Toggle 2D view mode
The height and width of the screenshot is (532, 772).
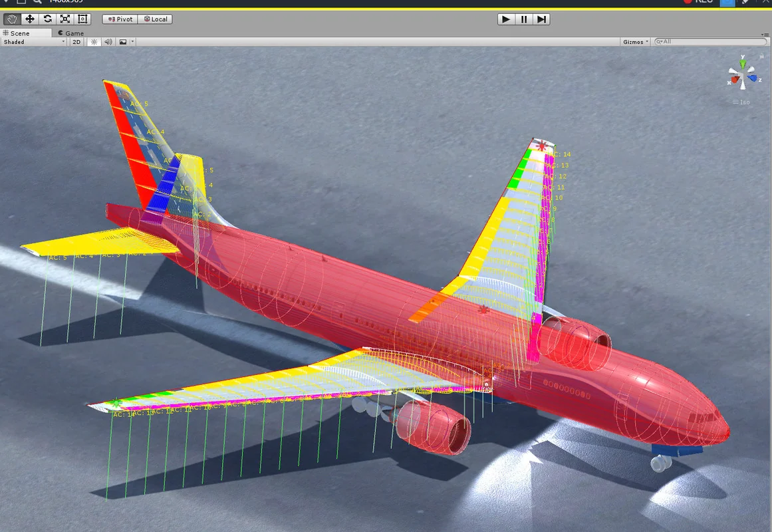tap(76, 42)
